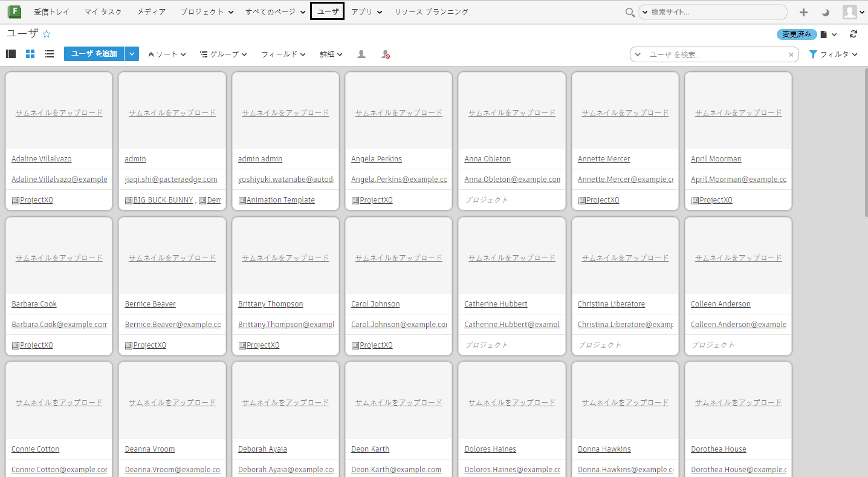Open ProjectX0 in Brittany Thompson's card
This screenshot has width=868, height=477.
(x=263, y=345)
